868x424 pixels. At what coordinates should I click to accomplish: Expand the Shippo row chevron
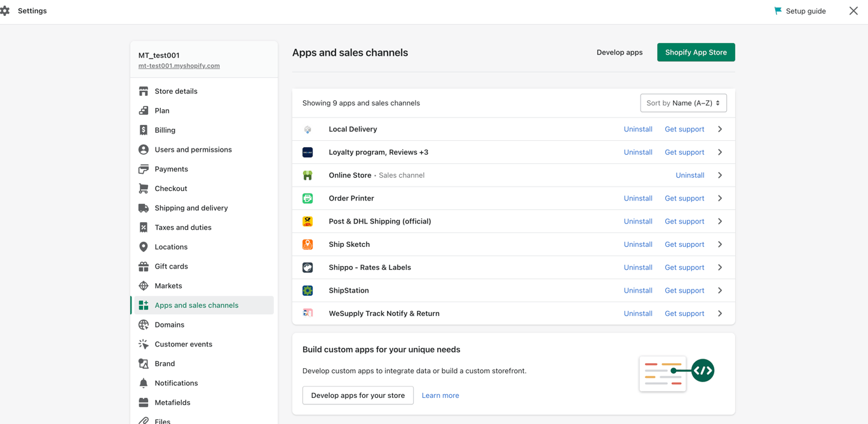[x=720, y=268]
